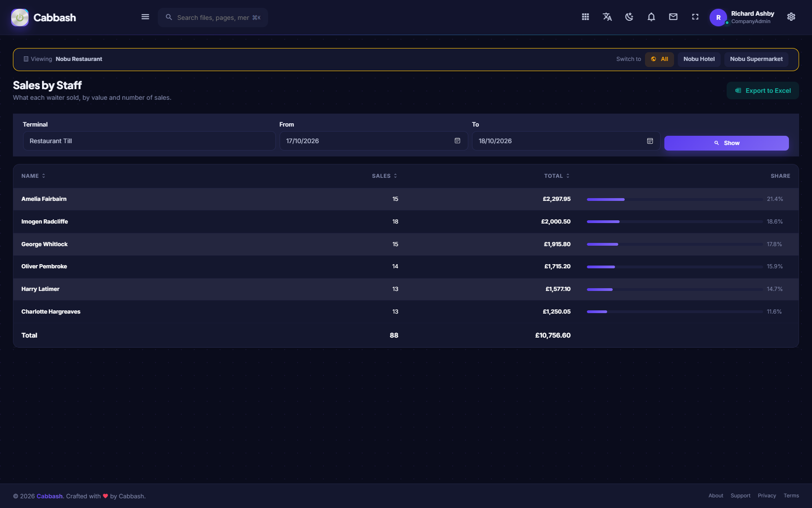Select the Amelia Fairbairn row name
812x508 pixels.
point(44,199)
